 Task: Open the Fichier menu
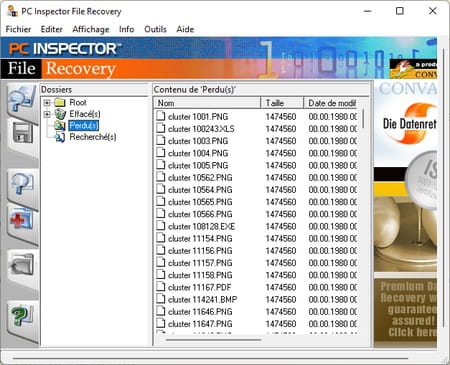18,29
